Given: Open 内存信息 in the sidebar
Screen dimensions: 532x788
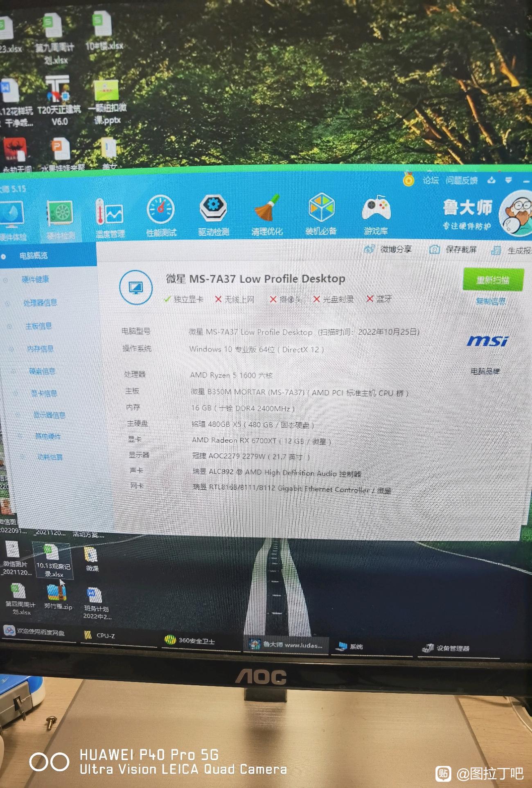Looking at the screenshot, I should (40, 349).
